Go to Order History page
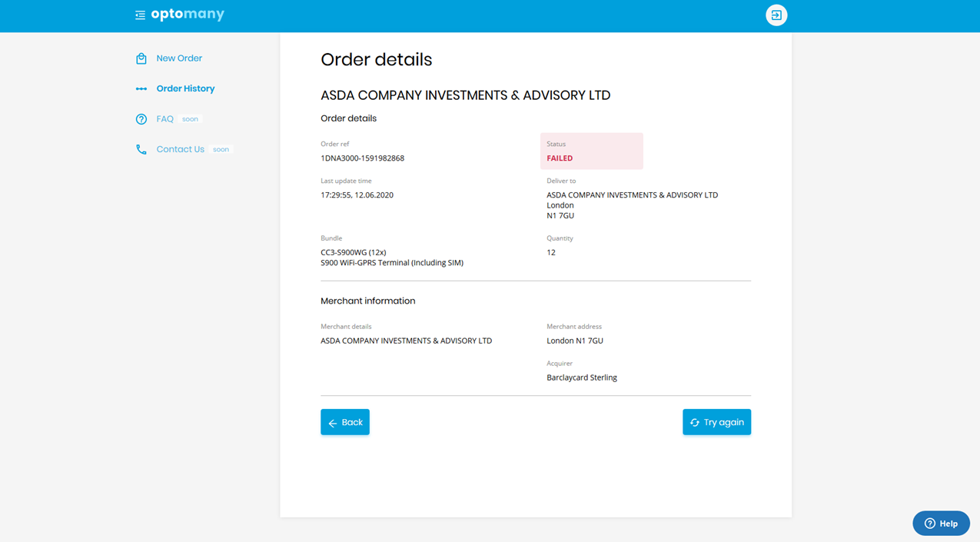The height and width of the screenshot is (542, 980). pyautogui.click(x=185, y=88)
